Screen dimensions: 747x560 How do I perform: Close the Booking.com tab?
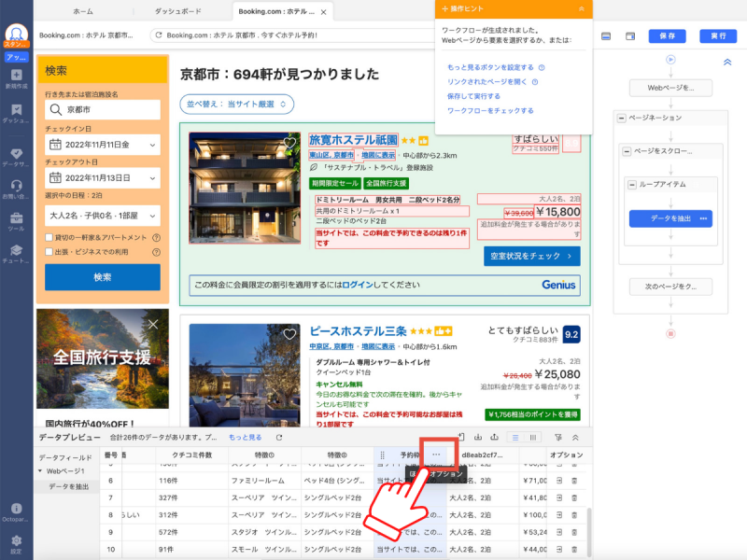click(323, 12)
